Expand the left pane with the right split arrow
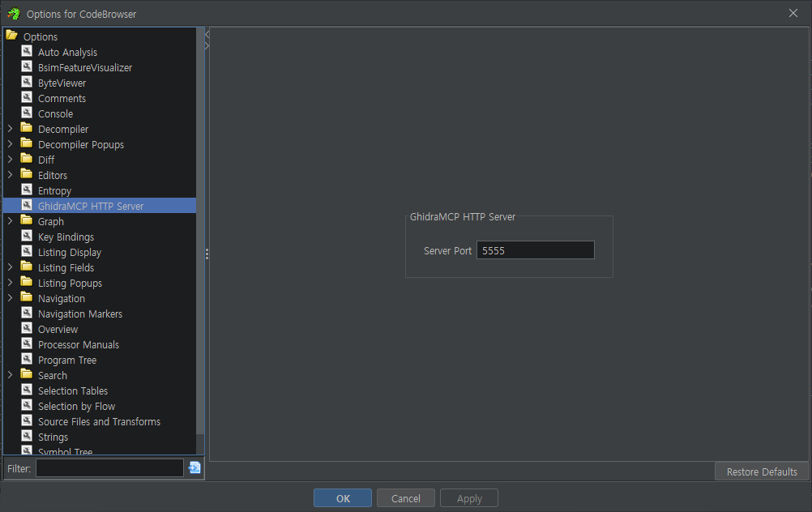The image size is (812, 512). pos(207,45)
